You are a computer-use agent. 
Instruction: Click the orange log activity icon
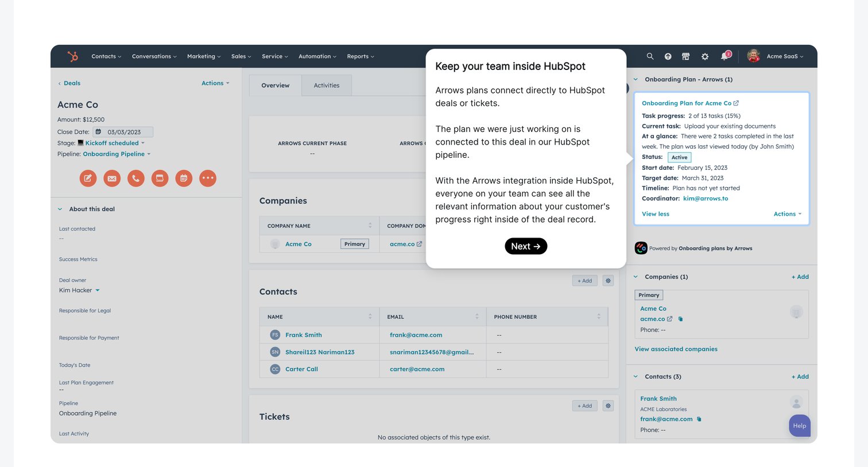[x=160, y=178]
